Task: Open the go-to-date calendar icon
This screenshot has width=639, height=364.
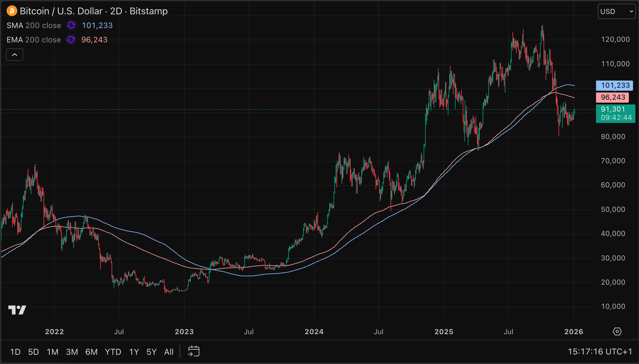Action: pos(194,351)
